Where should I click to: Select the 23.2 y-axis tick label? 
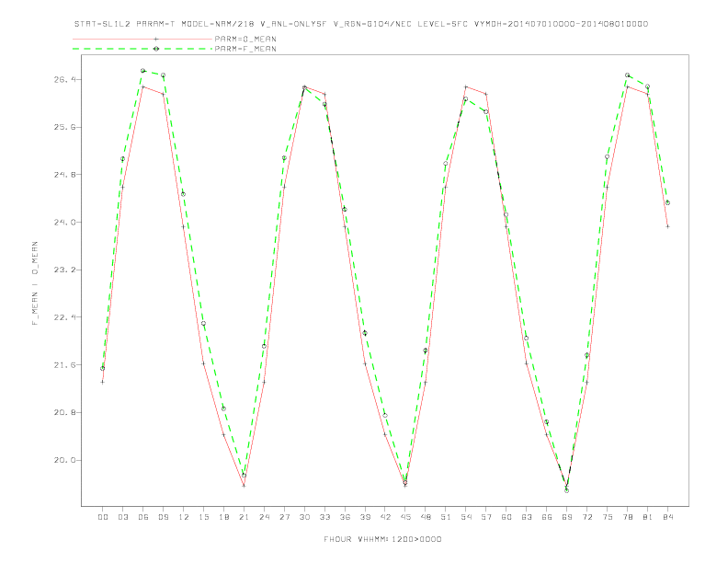[64, 270]
